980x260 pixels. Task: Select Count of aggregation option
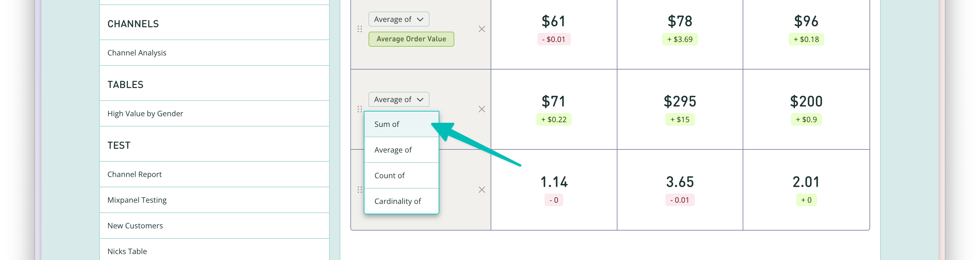[x=401, y=175]
